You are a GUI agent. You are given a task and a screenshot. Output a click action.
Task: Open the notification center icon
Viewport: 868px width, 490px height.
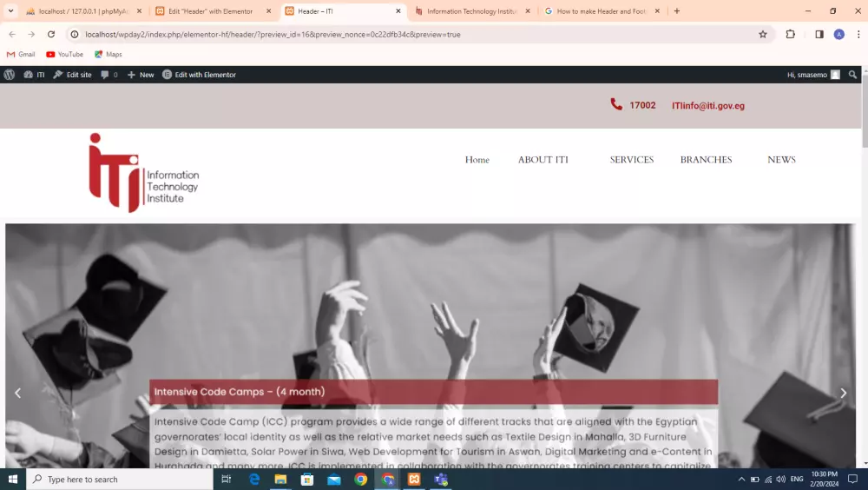click(x=853, y=480)
